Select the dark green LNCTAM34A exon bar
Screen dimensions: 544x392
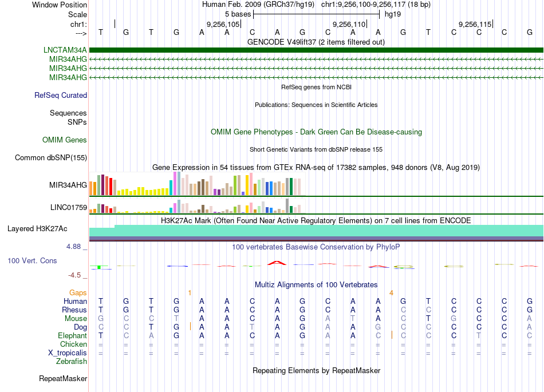pyautogui.click(x=316, y=50)
